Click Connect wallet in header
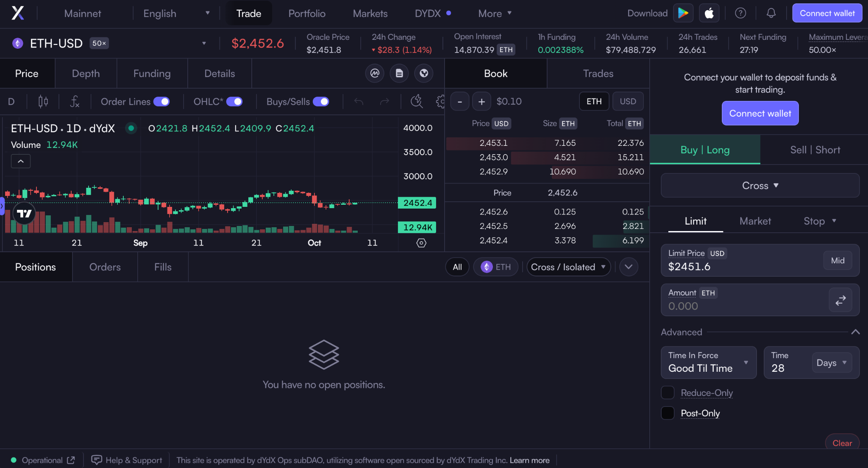The image size is (868, 468). (827, 13)
